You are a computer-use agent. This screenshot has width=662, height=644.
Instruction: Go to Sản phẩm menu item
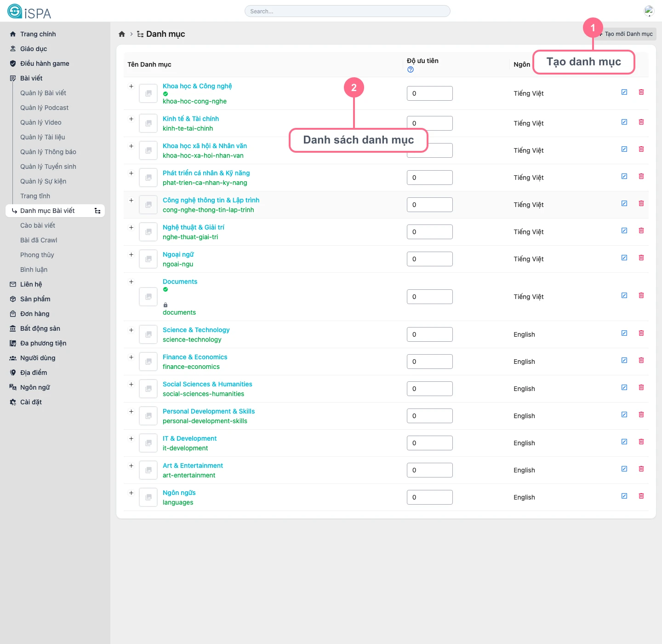pyautogui.click(x=35, y=299)
